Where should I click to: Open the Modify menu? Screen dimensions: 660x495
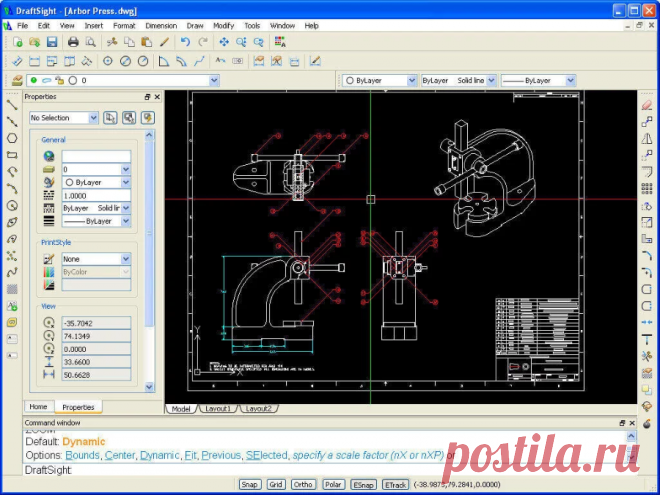tap(224, 26)
